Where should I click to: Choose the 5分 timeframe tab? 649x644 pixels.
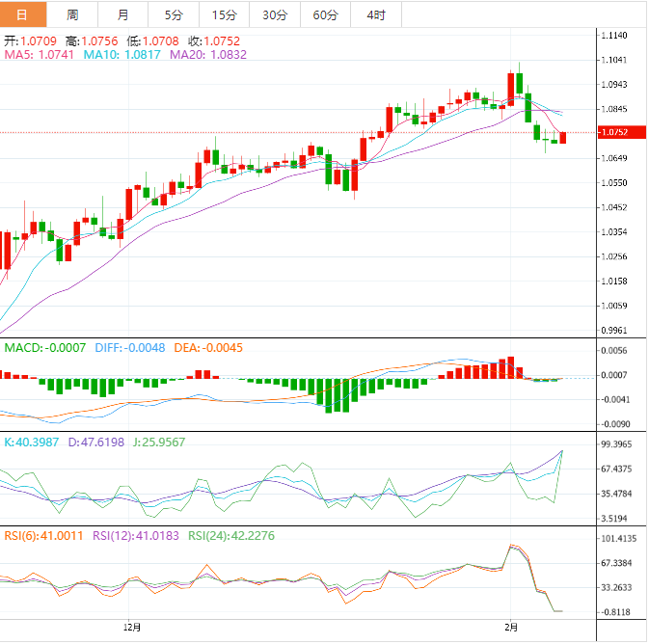173,14
